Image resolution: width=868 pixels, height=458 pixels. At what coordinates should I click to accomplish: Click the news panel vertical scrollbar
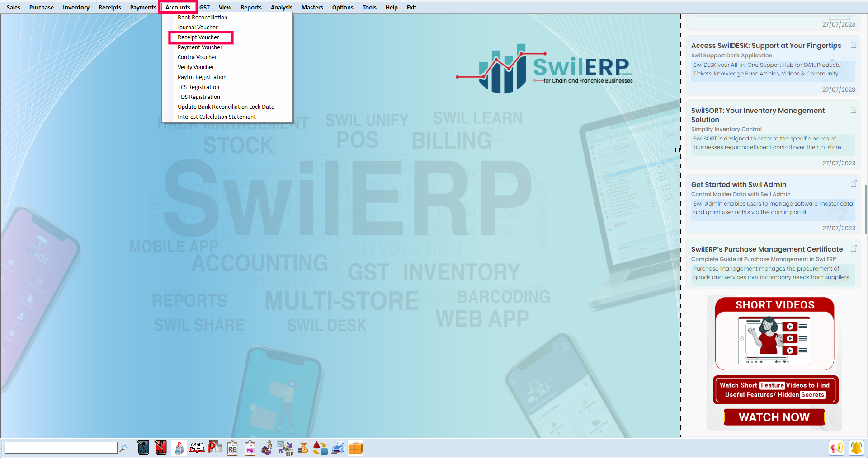866,209
